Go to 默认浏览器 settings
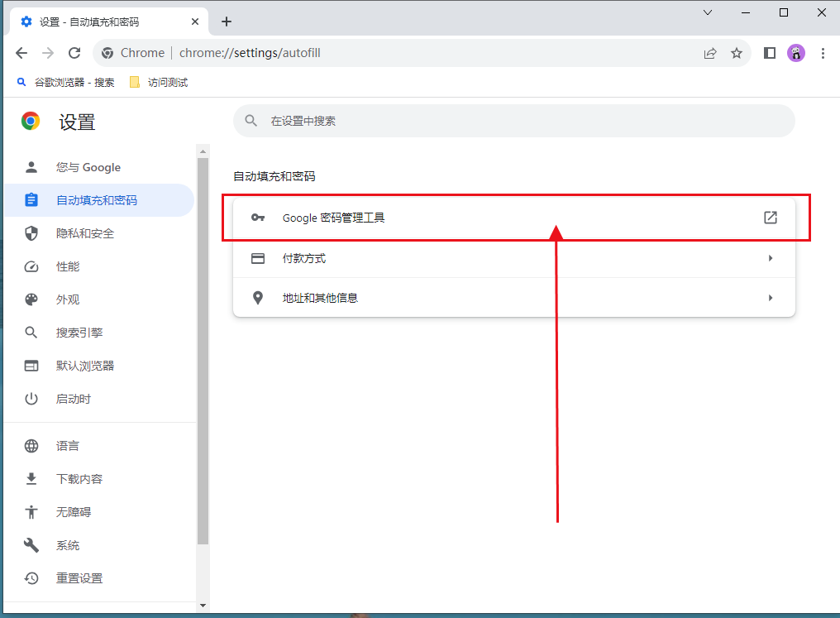This screenshot has height=618, width=840. pyautogui.click(x=98, y=366)
